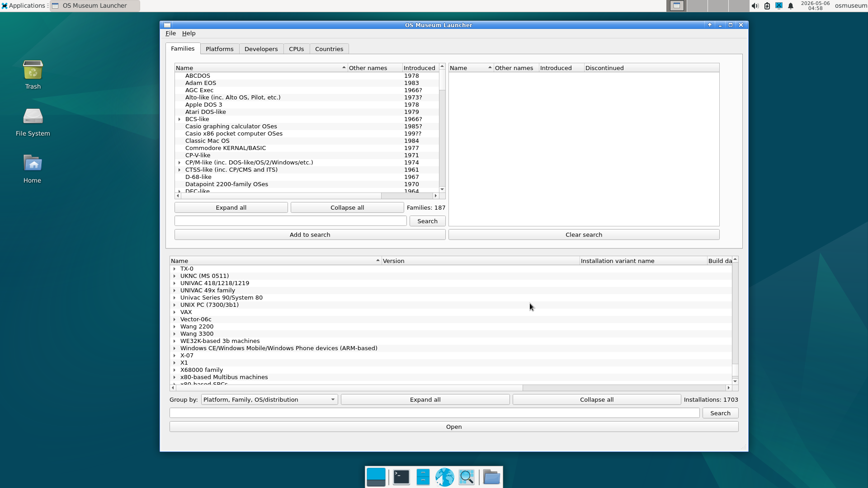Expand the VAX platform row
Viewport: 868px width, 488px height.
tap(175, 312)
